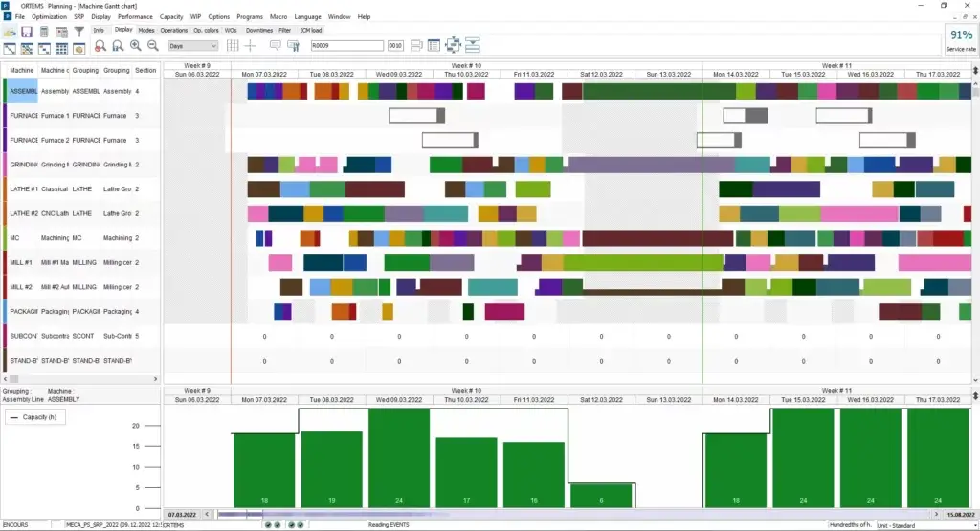Open the calculator icon in toolbar
Screen dimensions: 980x531
pyautogui.click(x=44, y=32)
